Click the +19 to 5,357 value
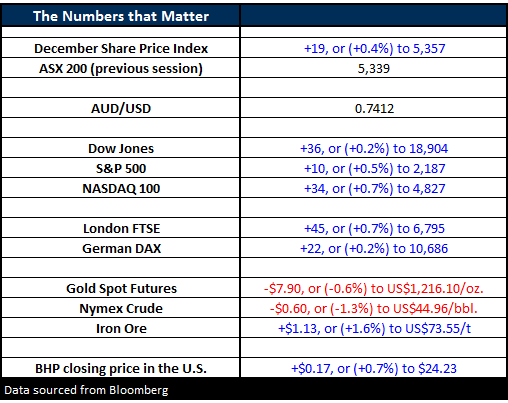This screenshot has height=403, width=508. coord(374,49)
